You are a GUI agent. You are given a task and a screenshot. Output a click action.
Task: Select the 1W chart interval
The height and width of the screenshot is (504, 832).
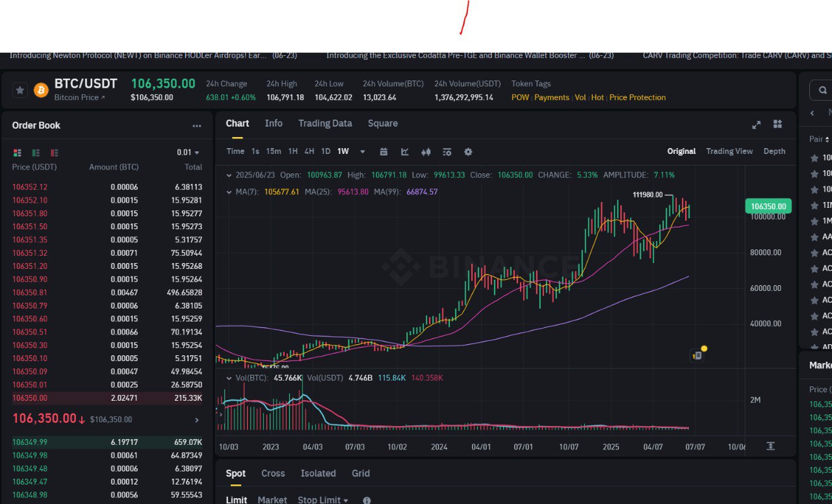343,151
